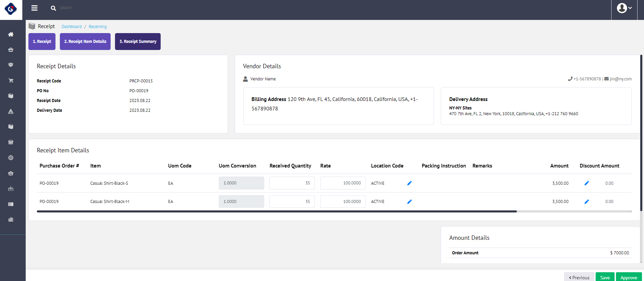Click the home icon in sidebar
This screenshot has height=281, width=644.
(x=11, y=34)
